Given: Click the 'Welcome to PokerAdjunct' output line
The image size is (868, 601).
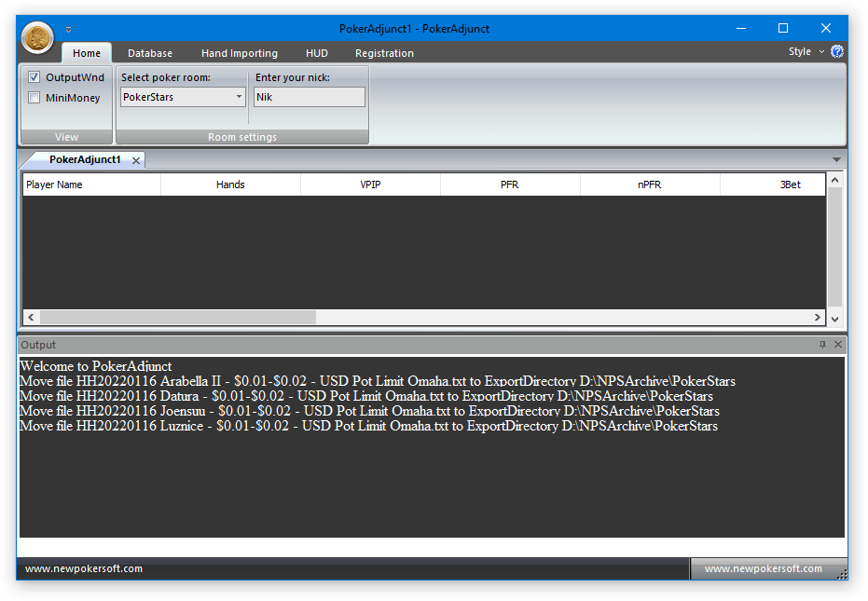Looking at the screenshot, I should click(96, 366).
